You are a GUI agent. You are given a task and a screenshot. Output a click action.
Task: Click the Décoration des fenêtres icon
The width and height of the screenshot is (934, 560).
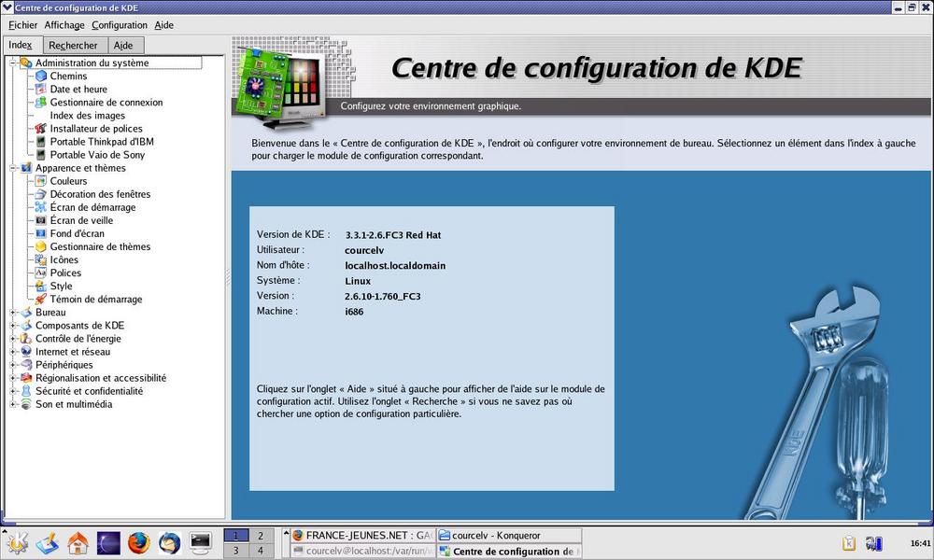[40, 194]
